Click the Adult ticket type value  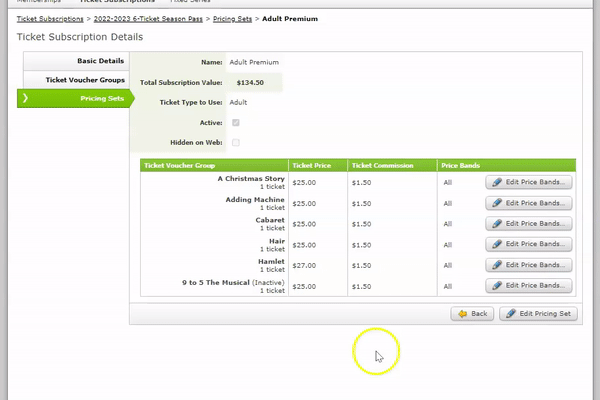238,103
